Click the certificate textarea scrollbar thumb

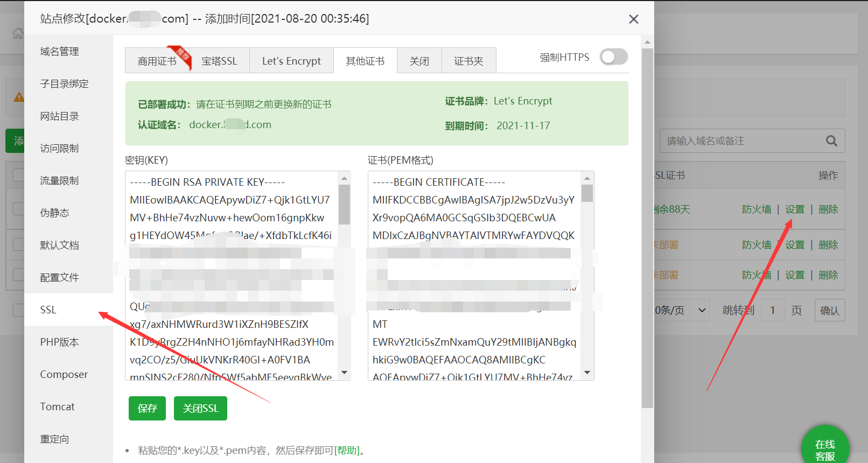pyautogui.click(x=587, y=193)
